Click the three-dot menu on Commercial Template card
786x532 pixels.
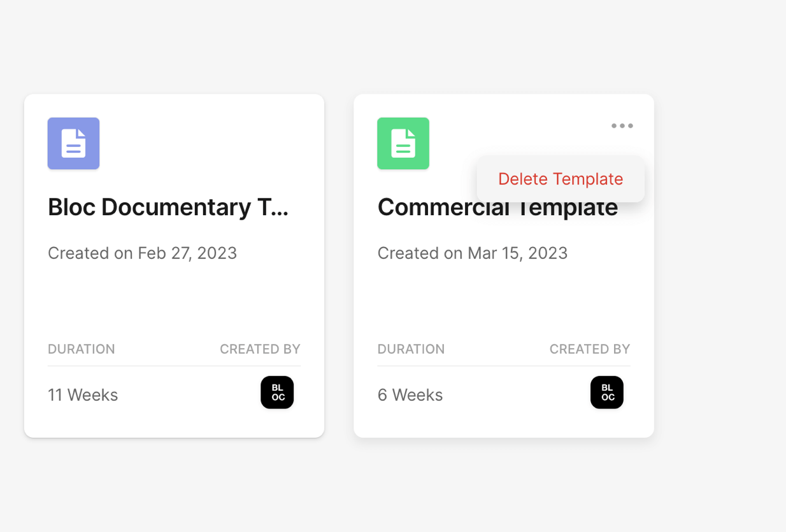point(622,126)
